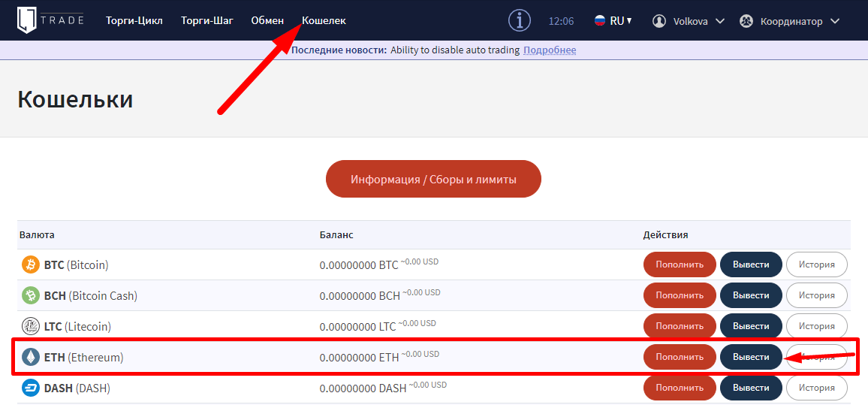Viewport: 868px width, 405px height.
Task: Open История for BCH
Action: (817, 295)
